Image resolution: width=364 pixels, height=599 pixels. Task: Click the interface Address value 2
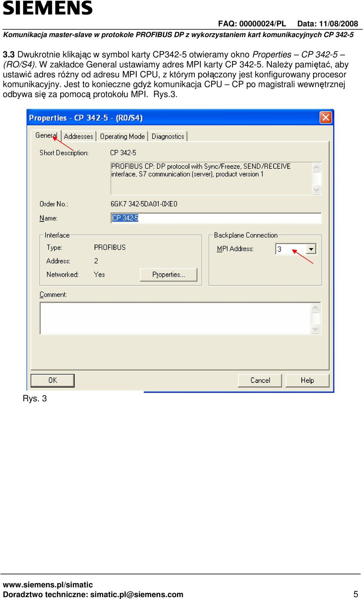96,261
